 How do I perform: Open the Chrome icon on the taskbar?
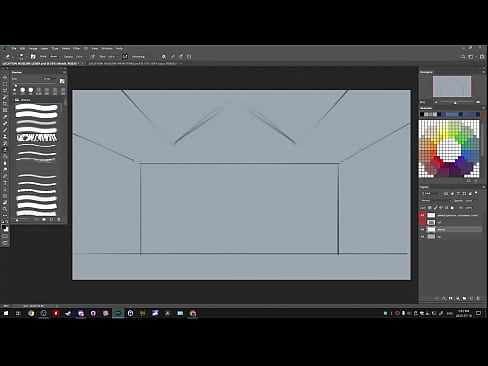[x=31, y=313]
